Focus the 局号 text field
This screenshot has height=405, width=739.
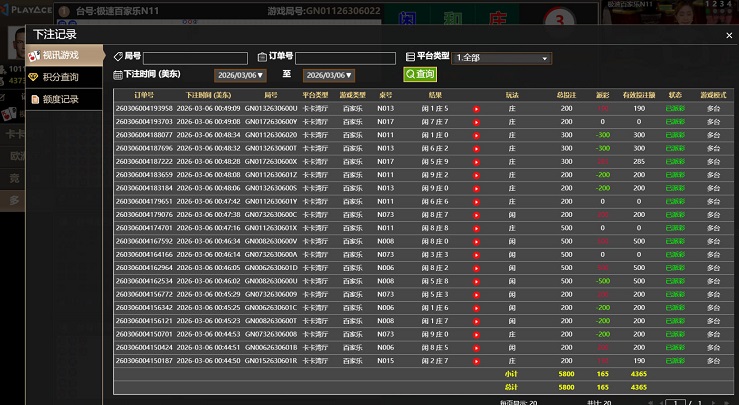194,58
